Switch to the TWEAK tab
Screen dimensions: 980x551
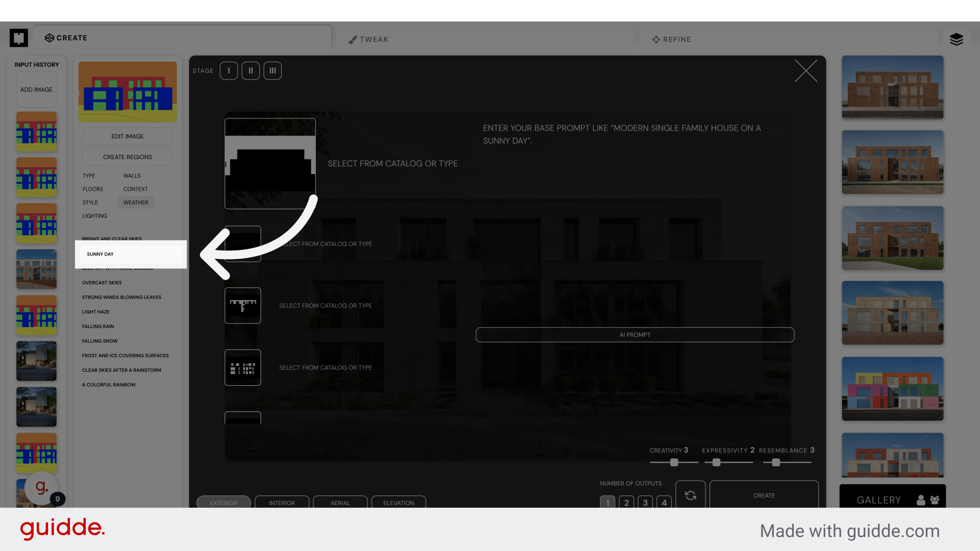(x=369, y=39)
